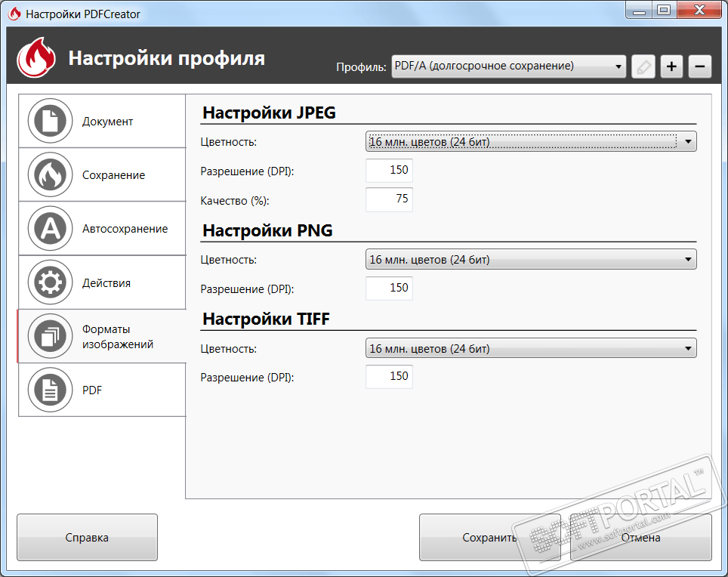The width and height of the screenshot is (728, 577).
Task: Expand the JPEG Цветность combo box
Action: point(531,141)
